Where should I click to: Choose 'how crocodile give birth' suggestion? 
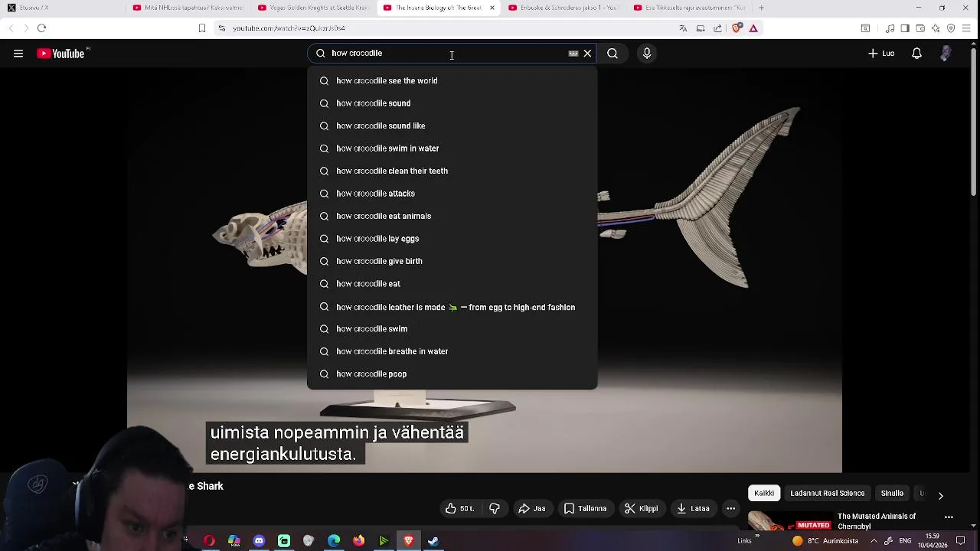click(x=452, y=261)
